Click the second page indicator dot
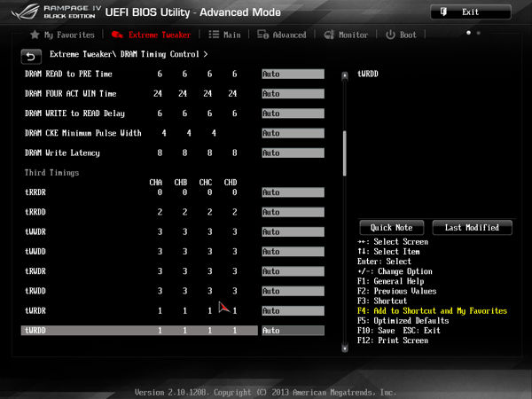Viewport: 532px width, 399px height. [x=479, y=33]
